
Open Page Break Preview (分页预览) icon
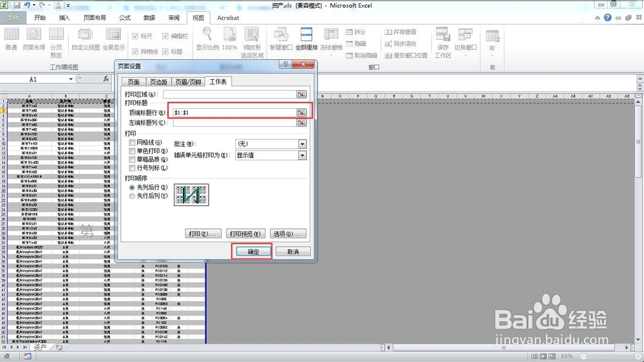pos(56,35)
